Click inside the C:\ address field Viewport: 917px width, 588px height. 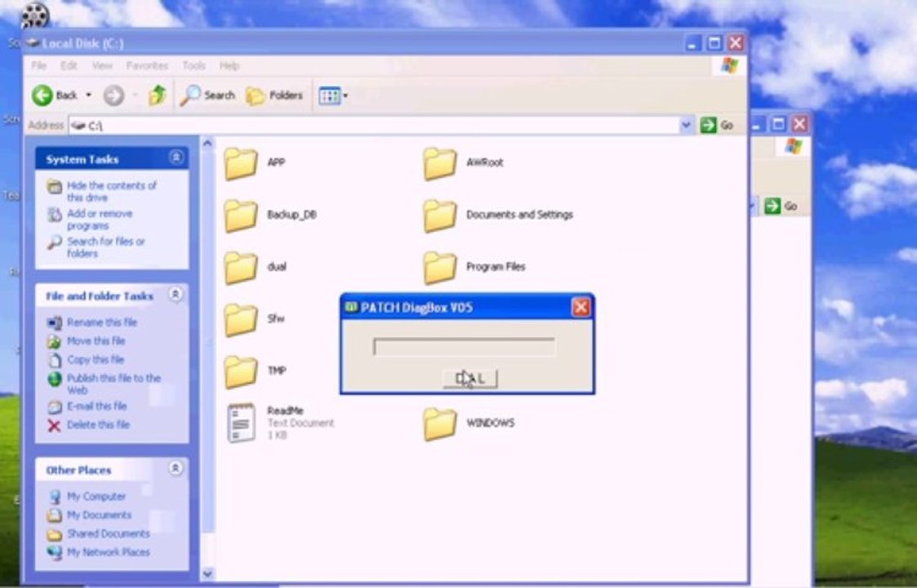(x=374, y=125)
